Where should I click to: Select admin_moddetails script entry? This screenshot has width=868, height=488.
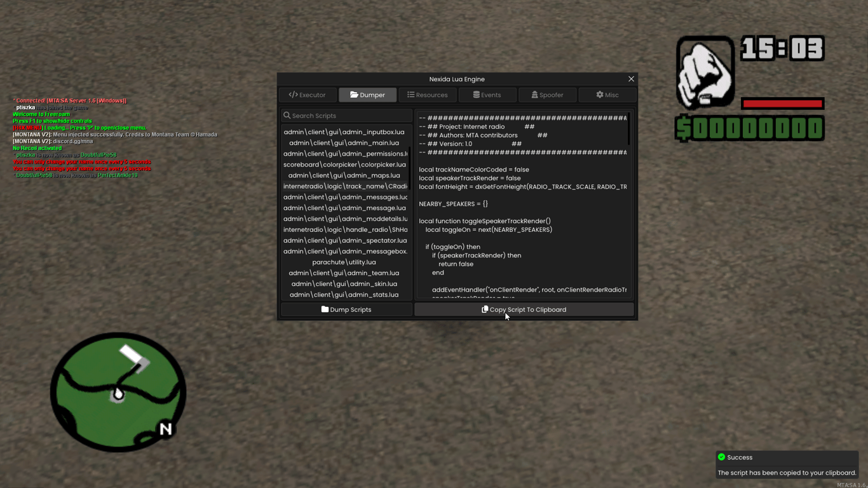tap(344, 219)
